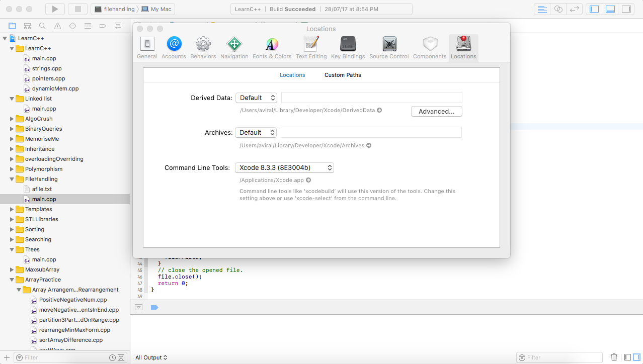This screenshot has height=364, width=643.
Task: Toggle the utilities panel visibility
Action: coord(626,9)
